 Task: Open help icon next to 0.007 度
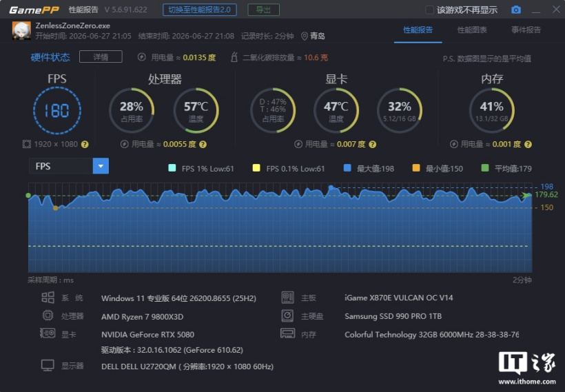click(x=373, y=145)
